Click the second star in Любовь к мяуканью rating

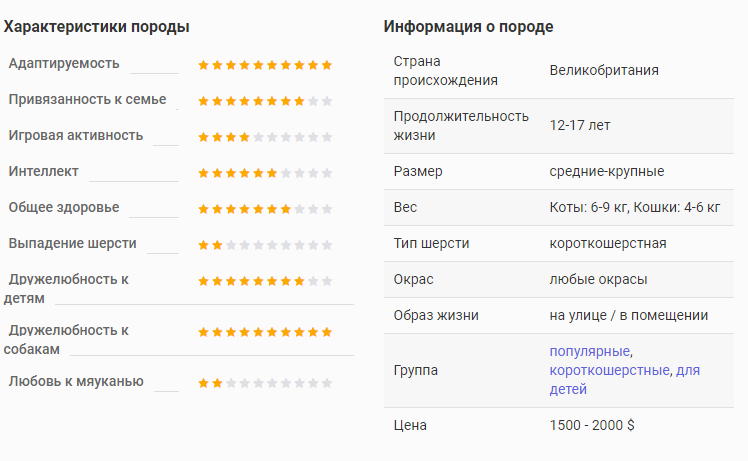[x=217, y=383]
